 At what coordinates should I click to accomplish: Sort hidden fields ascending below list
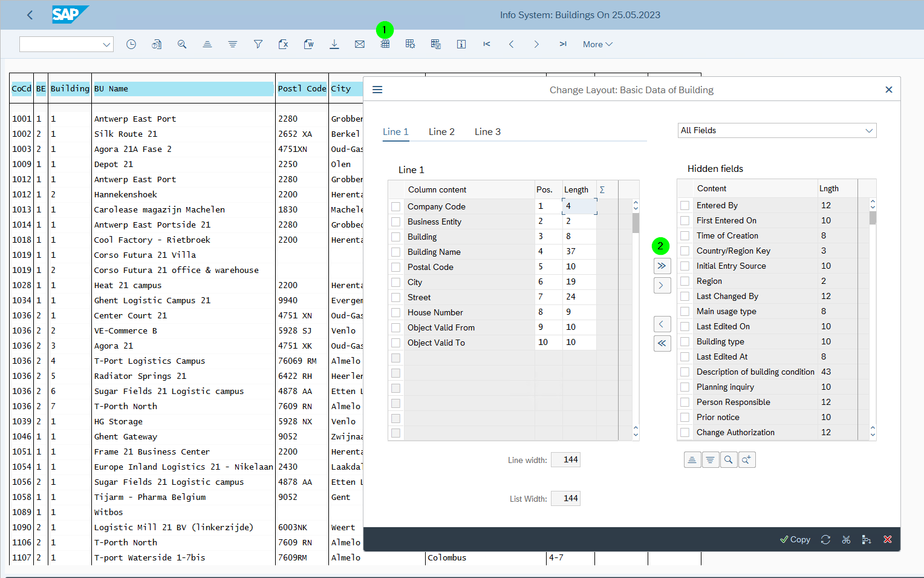[x=692, y=460]
